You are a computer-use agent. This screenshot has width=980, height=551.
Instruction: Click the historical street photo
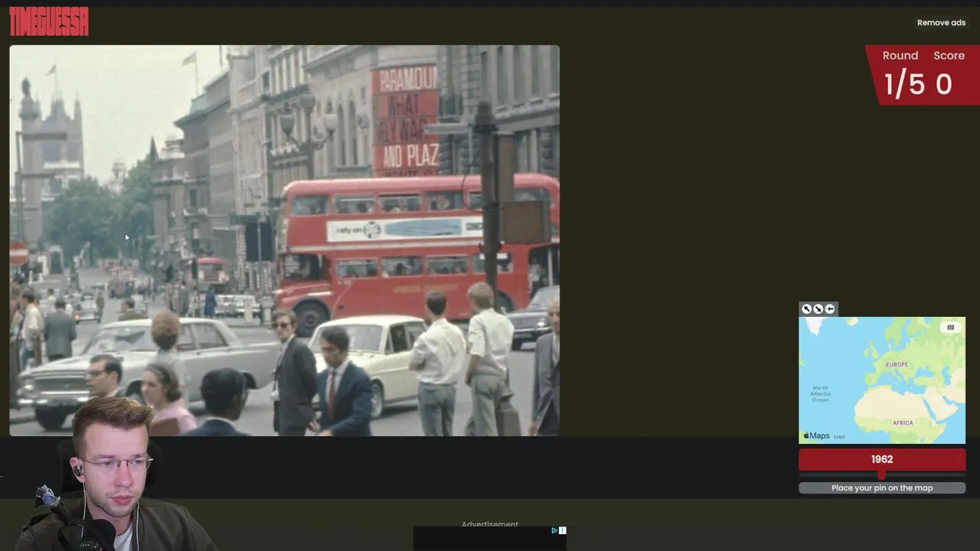pyautogui.click(x=284, y=240)
